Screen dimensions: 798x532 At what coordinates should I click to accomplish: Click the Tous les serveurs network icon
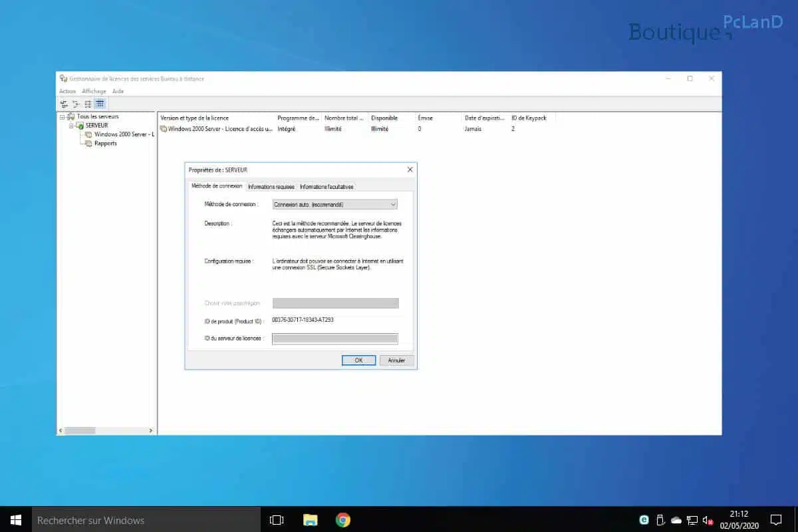point(71,116)
